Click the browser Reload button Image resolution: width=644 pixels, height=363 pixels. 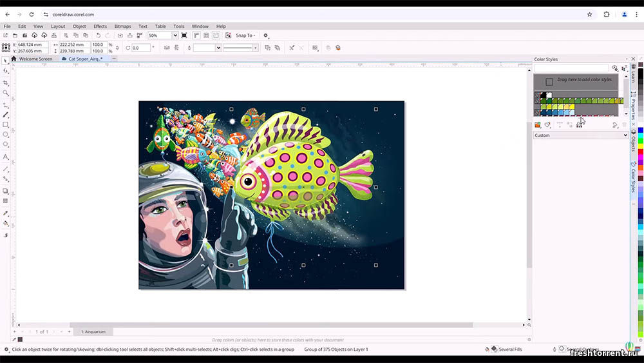tap(31, 14)
